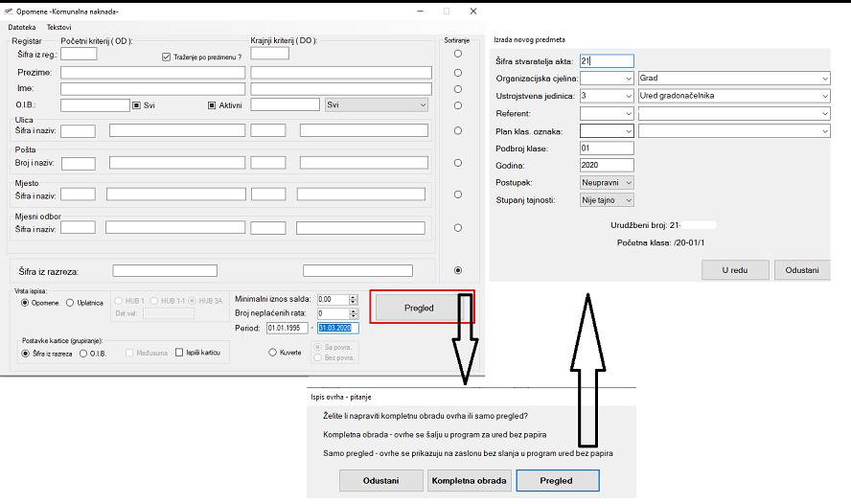Open the Tekstovi menu

tap(59, 27)
